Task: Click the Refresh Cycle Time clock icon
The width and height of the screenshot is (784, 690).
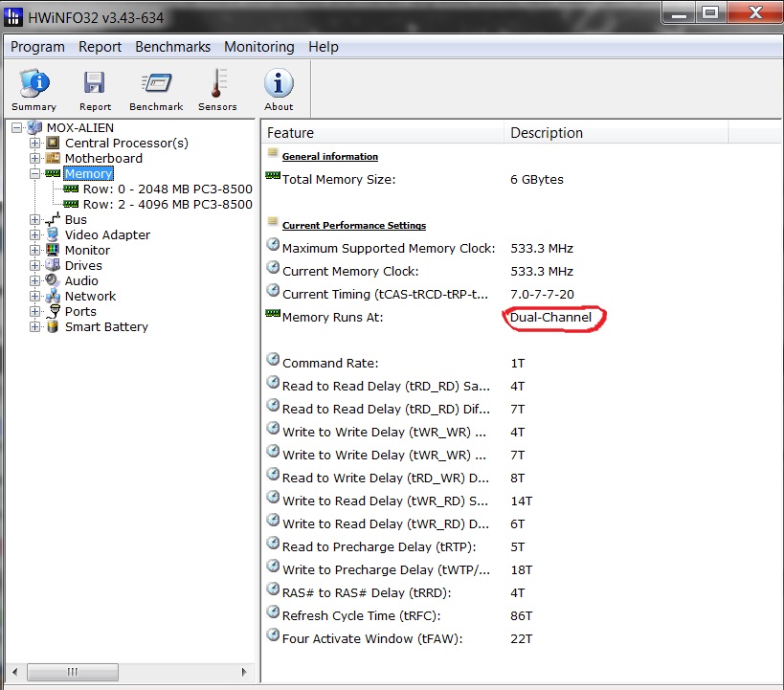Action: click(x=273, y=612)
